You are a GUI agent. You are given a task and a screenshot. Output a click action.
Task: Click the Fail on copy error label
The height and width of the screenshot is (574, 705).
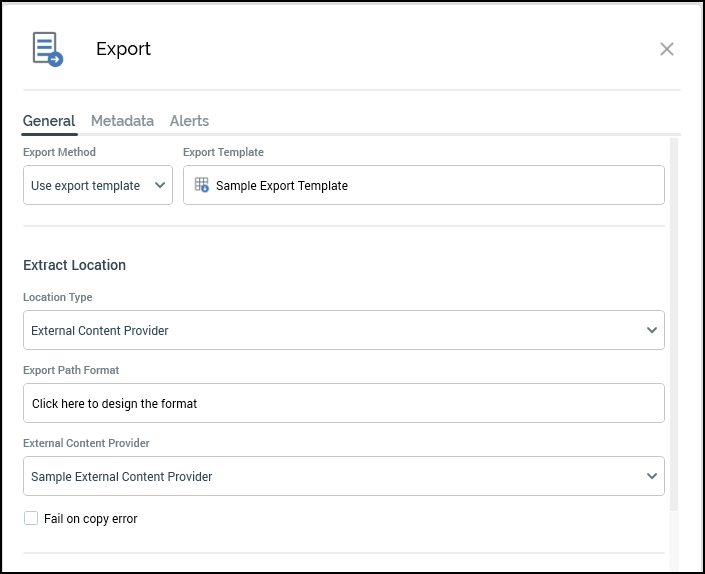(x=91, y=519)
